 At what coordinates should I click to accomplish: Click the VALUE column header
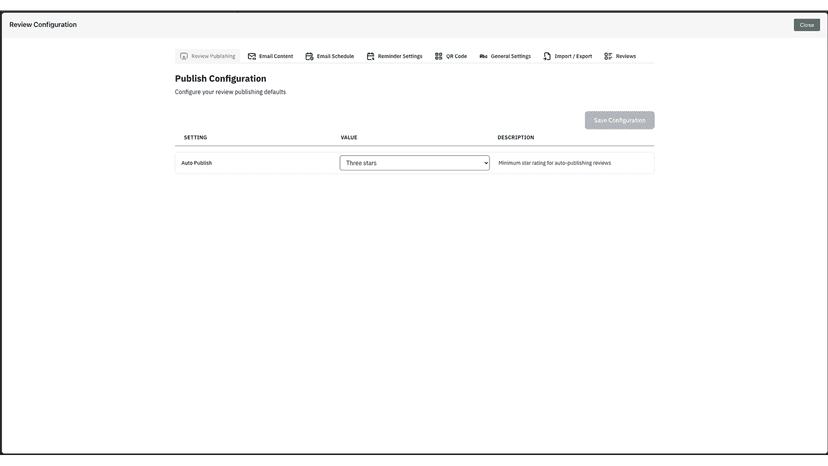[x=349, y=137]
